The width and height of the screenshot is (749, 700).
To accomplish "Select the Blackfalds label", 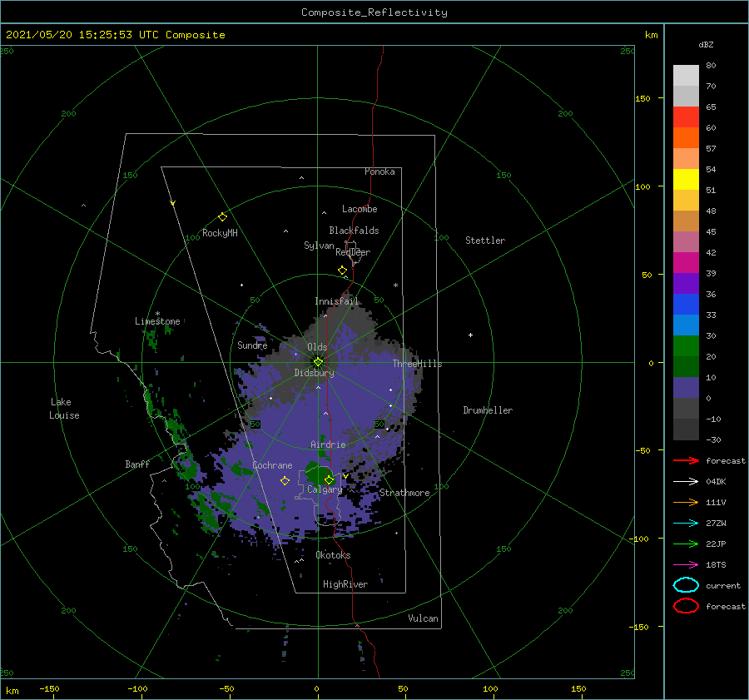I will 354,231.
